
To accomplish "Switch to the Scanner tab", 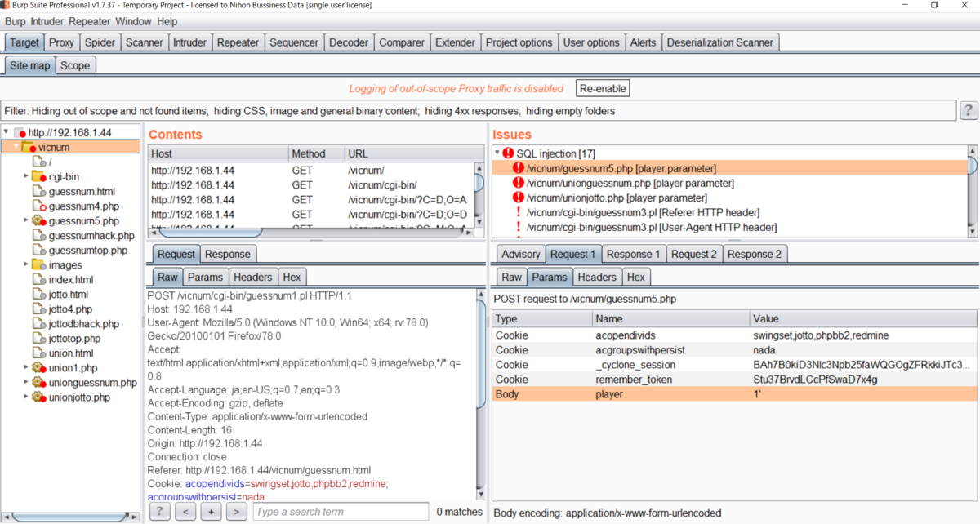I will pos(145,42).
